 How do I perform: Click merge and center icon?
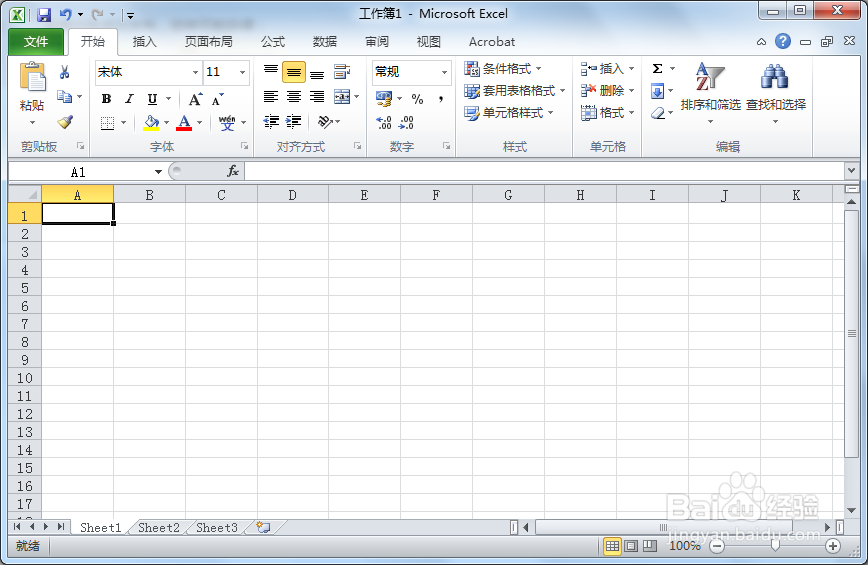tap(342, 97)
